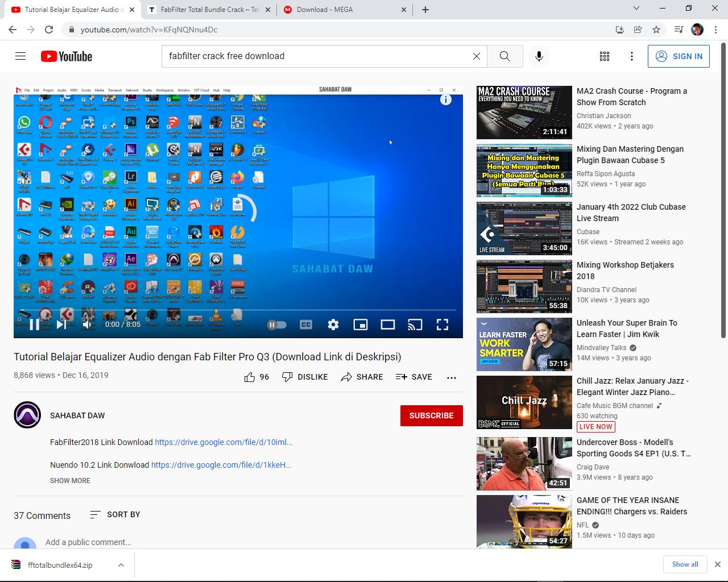Viewport: 728px width, 582px height.
Task: Open the FabFilter2018 Google Drive link
Action: pos(224,442)
